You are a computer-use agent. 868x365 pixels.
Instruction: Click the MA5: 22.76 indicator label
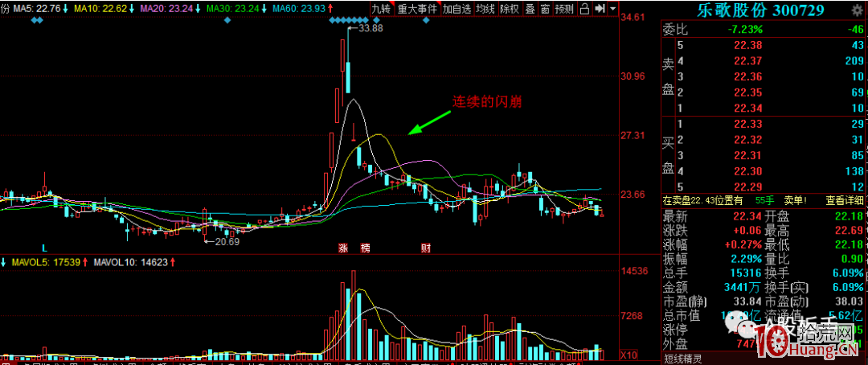tap(37, 8)
